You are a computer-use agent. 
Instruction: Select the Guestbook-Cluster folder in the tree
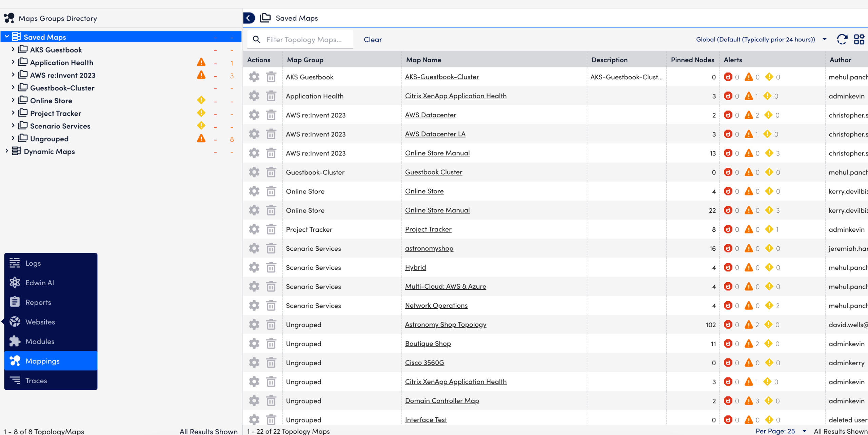point(62,88)
